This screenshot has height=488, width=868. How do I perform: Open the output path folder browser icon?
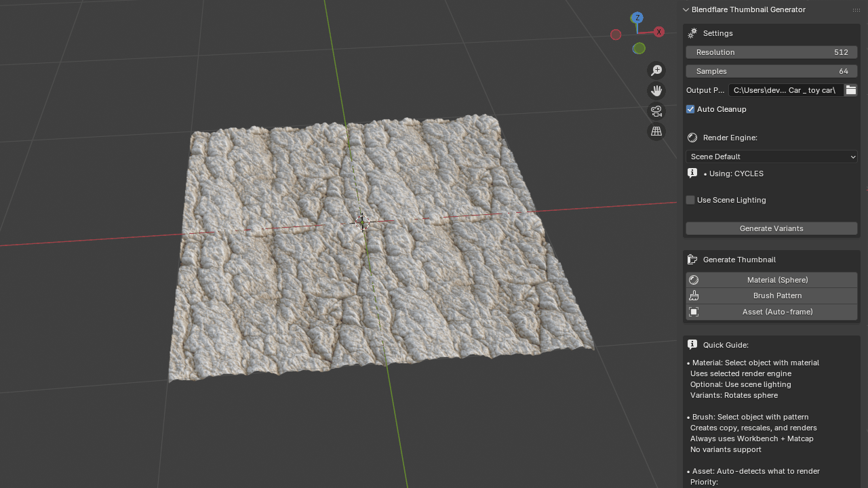click(850, 89)
